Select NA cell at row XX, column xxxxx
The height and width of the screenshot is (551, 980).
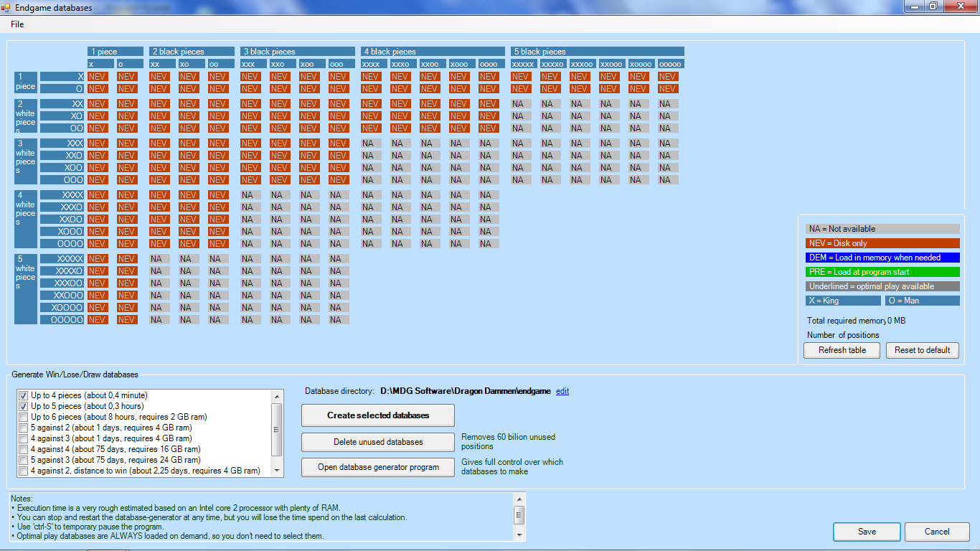521,104
